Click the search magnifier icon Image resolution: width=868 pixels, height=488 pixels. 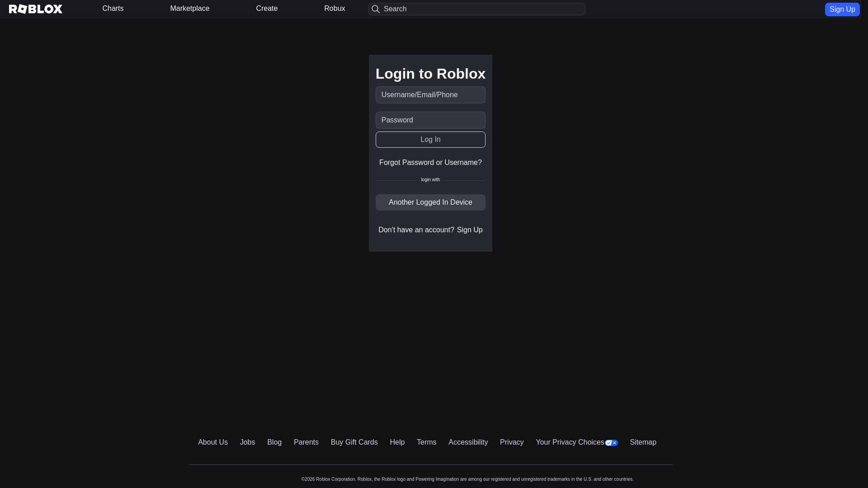pos(376,9)
